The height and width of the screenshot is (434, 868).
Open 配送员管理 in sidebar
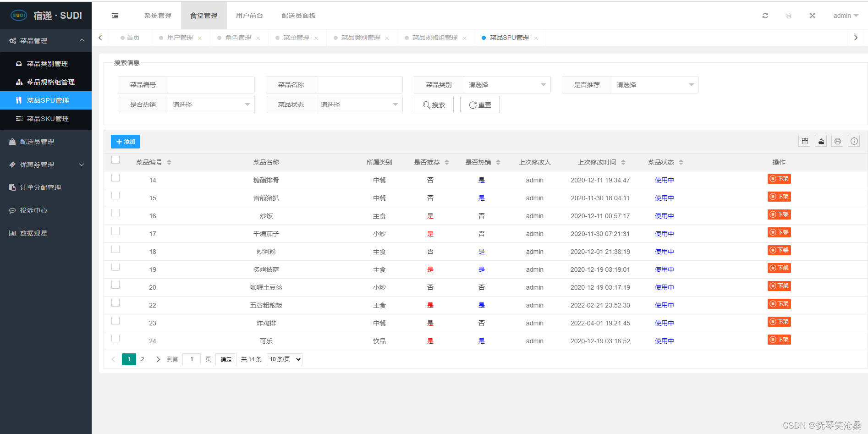(46, 142)
